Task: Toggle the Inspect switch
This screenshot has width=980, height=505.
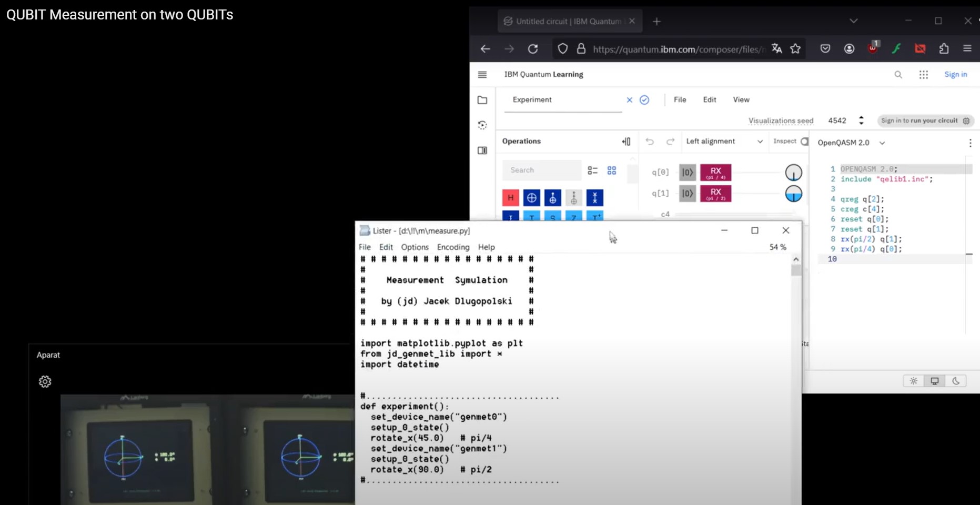Action: coord(804,142)
